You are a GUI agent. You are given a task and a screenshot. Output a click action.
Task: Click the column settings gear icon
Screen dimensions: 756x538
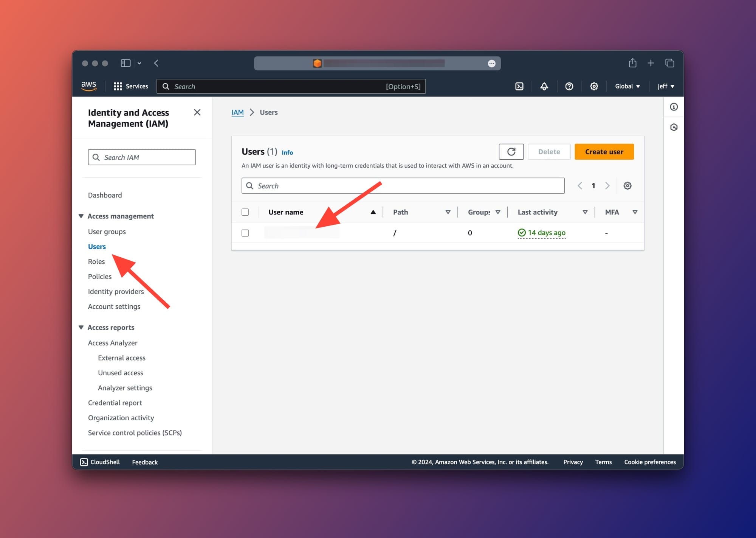[627, 185]
